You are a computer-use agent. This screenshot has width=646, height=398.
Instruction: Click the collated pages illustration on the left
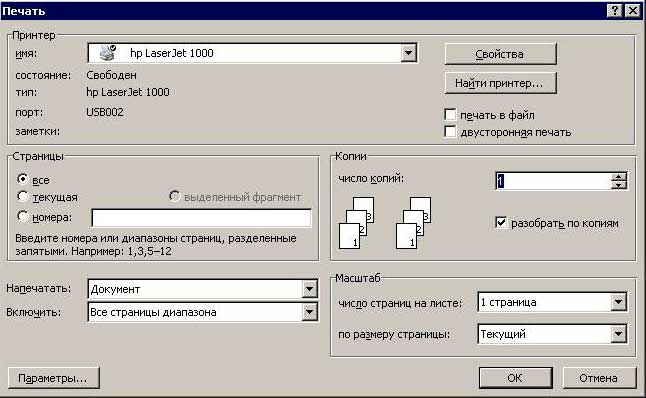pos(356,222)
